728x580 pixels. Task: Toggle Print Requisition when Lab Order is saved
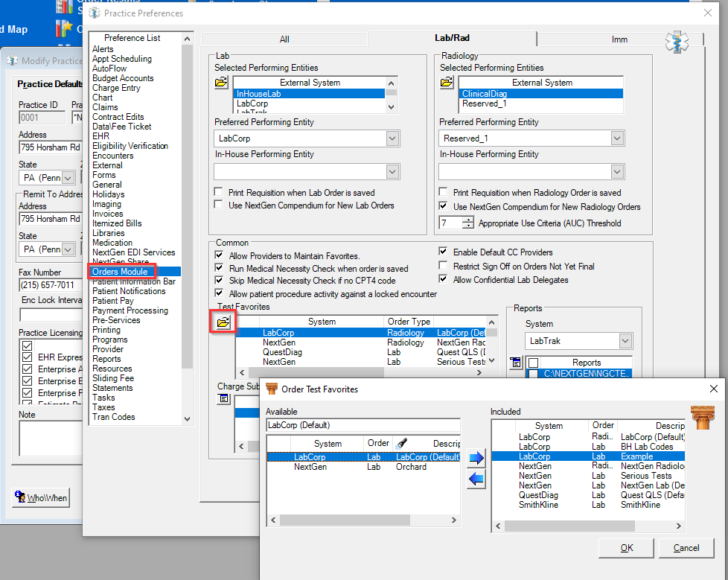click(x=218, y=192)
